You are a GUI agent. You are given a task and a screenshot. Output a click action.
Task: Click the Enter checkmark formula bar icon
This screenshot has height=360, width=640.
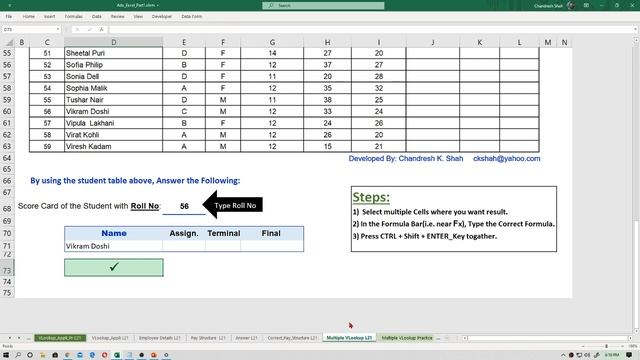pyautogui.click(x=89, y=29)
